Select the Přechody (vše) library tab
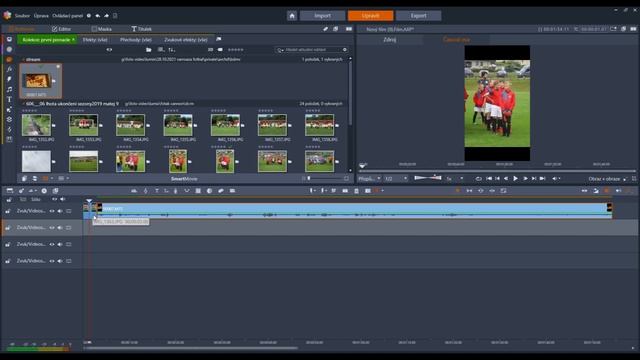The width and height of the screenshot is (640, 360). click(136, 40)
